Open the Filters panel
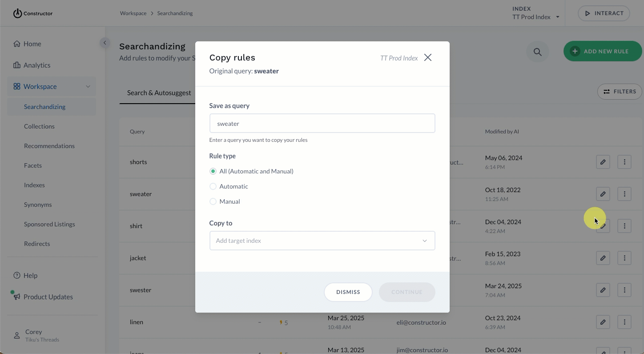 pos(620,92)
